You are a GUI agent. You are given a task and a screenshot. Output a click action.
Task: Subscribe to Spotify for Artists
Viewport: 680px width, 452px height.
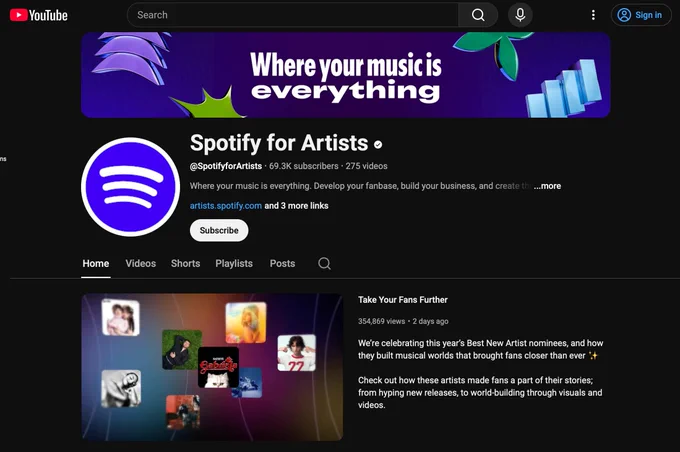pos(219,230)
